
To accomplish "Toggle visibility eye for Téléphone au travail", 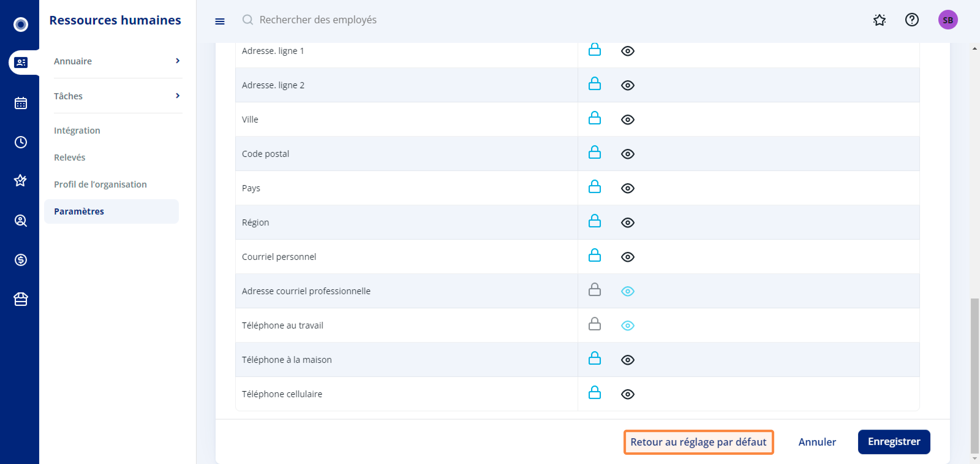I will [x=627, y=325].
